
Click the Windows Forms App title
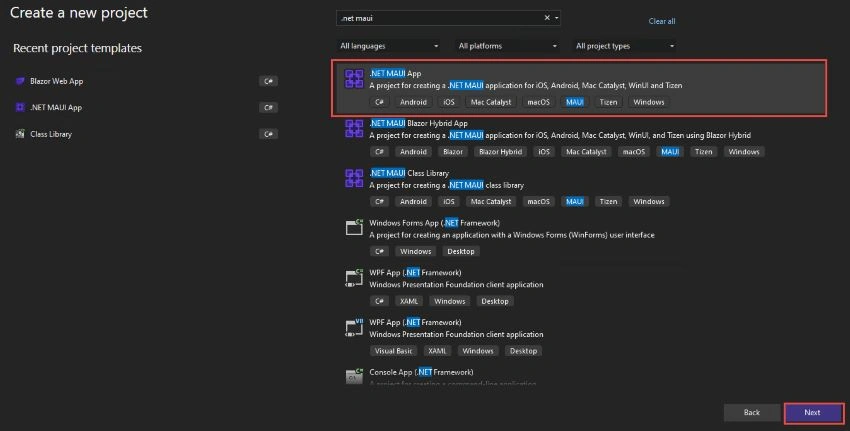(x=434, y=223)
